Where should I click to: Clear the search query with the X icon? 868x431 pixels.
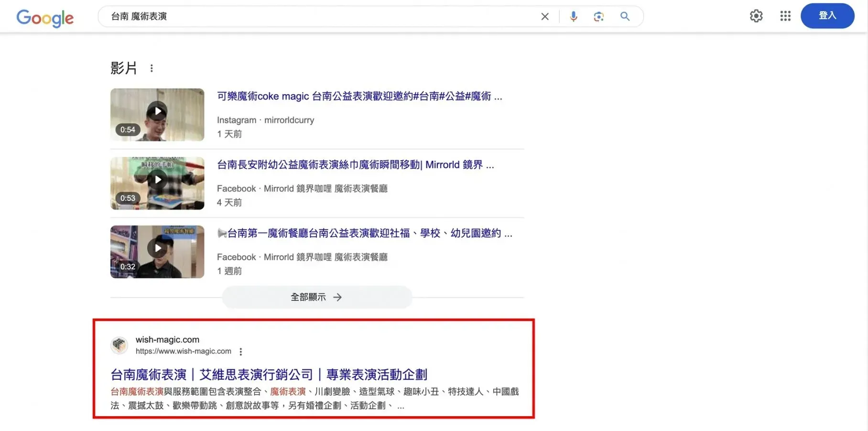(545, 17)
